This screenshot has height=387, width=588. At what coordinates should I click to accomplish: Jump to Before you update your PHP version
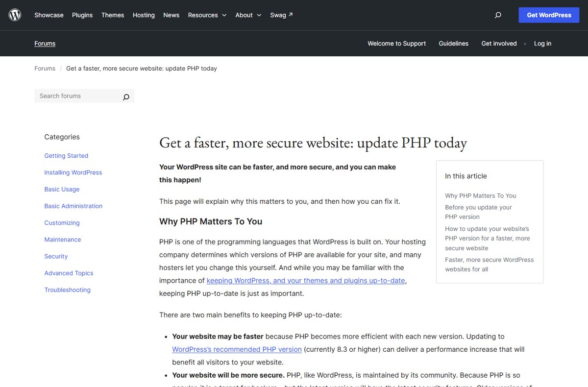478,212
